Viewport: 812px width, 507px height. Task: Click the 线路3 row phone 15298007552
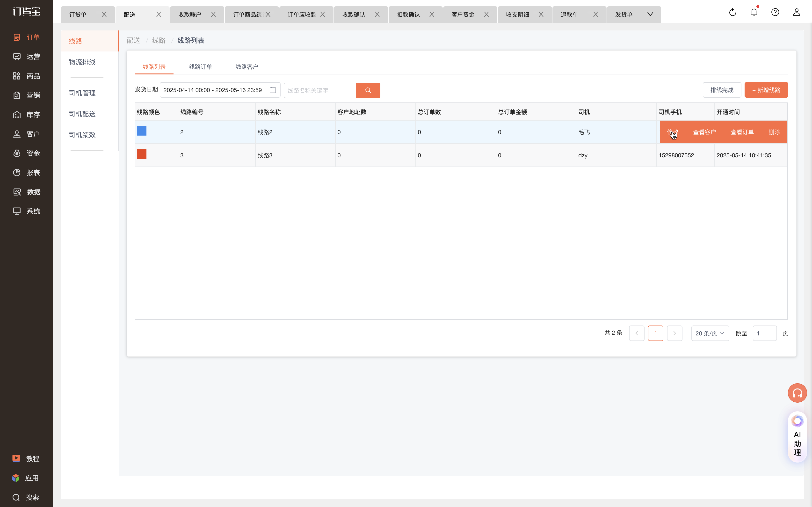pos(676,155)
